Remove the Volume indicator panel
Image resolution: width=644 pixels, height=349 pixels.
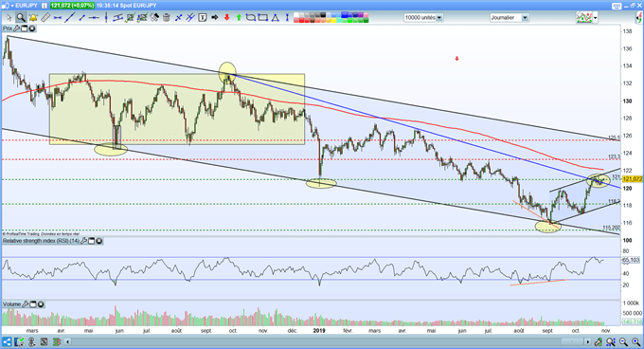click(41, 304)
